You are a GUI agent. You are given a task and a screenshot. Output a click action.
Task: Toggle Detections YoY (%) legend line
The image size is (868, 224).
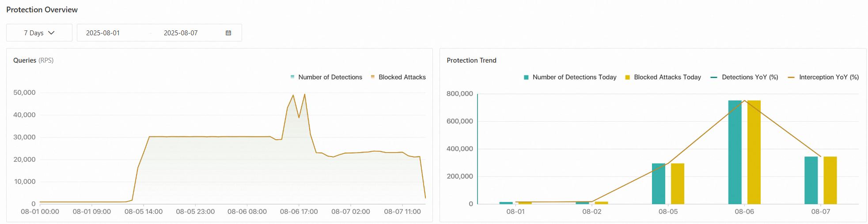click(x=744, y=77)
